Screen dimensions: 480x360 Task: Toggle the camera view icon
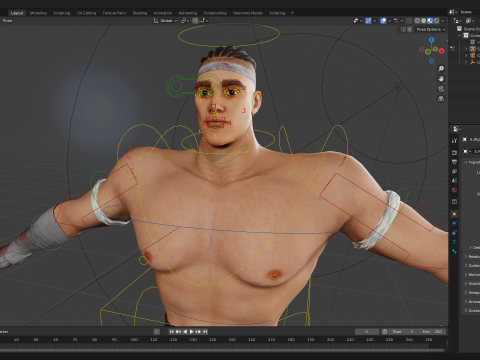click(x=441, y=89)
